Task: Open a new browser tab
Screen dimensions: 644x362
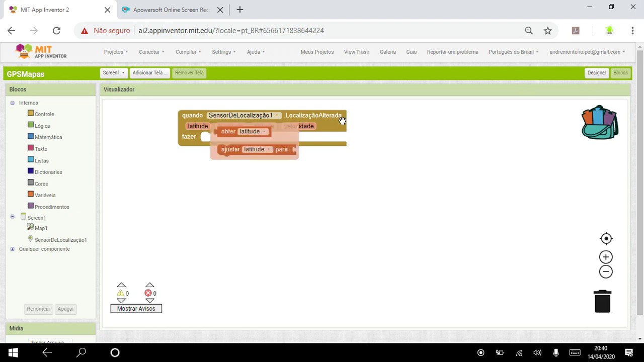Action: (x=240, y=10)
